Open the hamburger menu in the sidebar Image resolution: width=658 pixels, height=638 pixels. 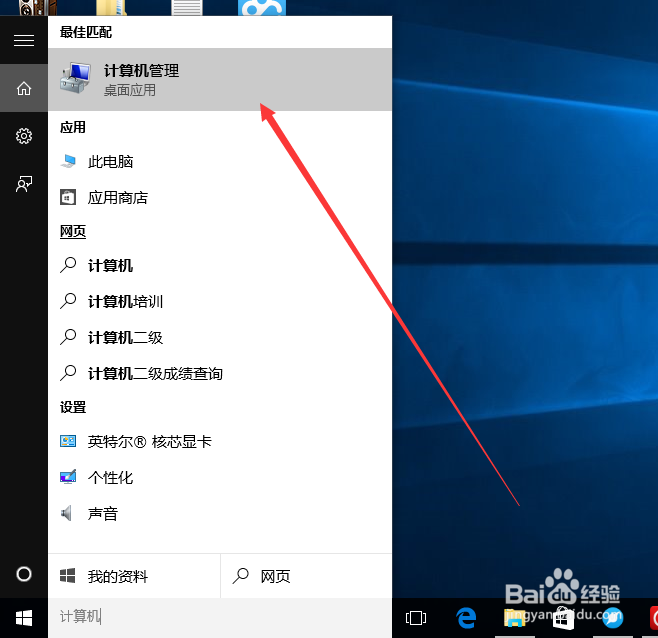(x=24, y=40)
